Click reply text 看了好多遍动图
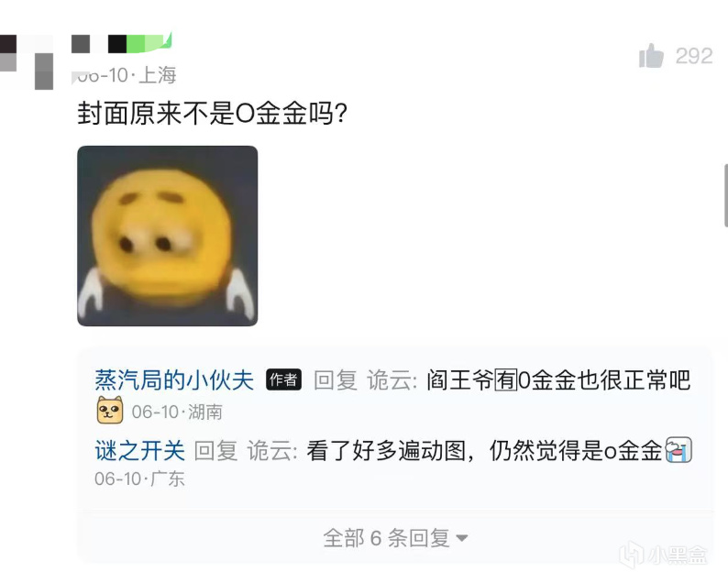Screen dimensions: 728x583 click(386, 450)
